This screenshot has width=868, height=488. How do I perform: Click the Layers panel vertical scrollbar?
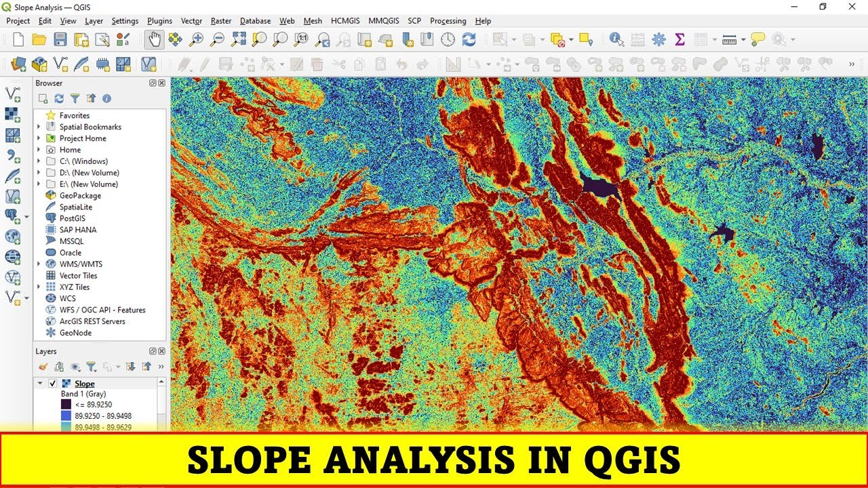tap(162, 405)
